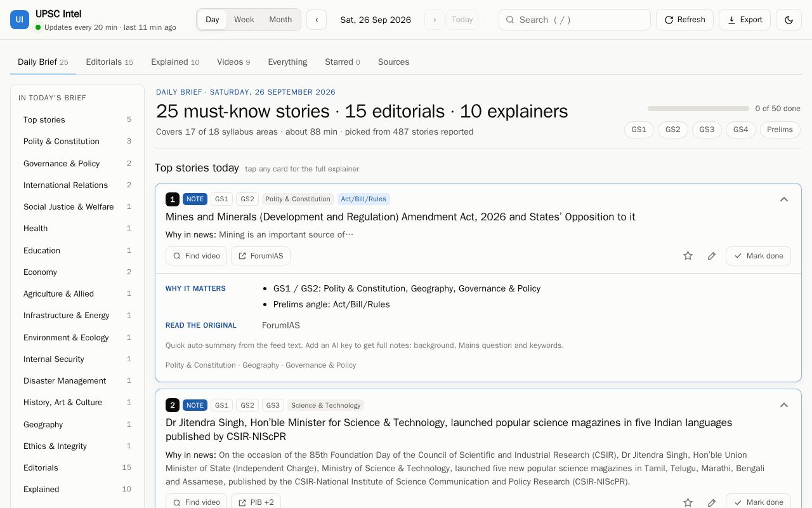Jump to Ethics & Integrity section
Screen dimensions: 812x508
(77, 446)
